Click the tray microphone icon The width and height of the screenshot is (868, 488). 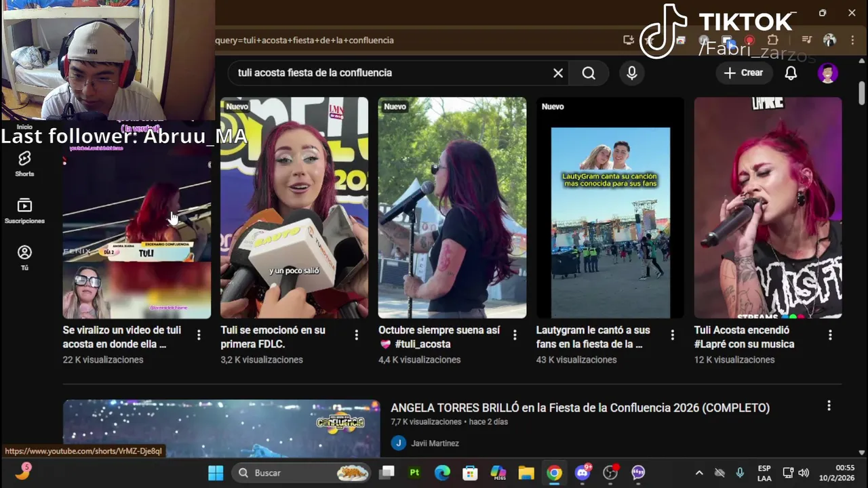[740, 472]
